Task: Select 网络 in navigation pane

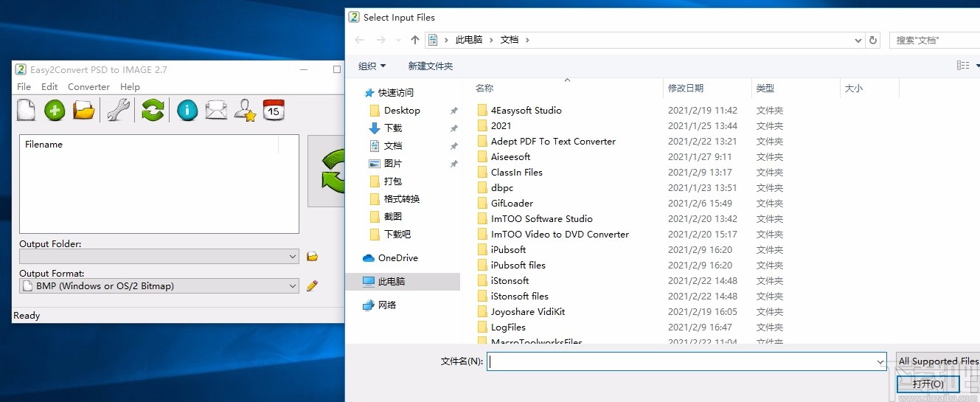Action: pyautogui.click(x=380, y=305)
